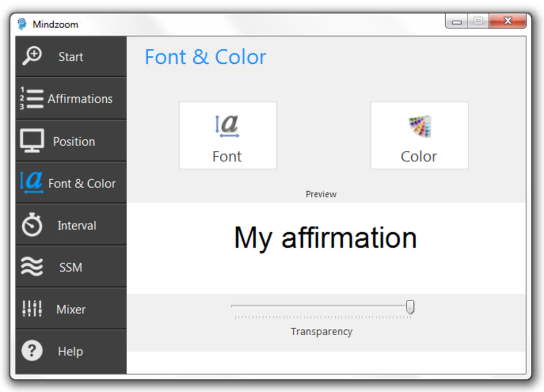
Task: Open Interval settings
Action: 71,225
